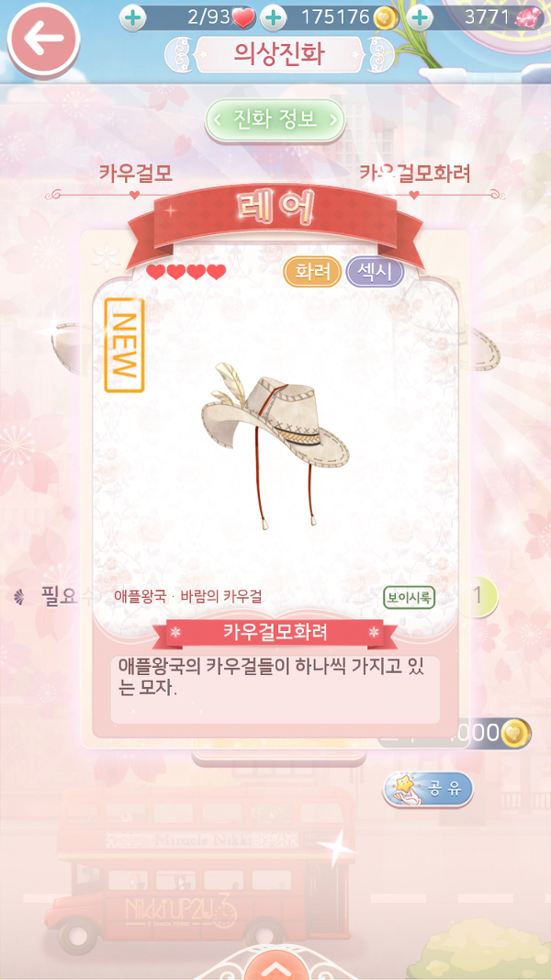Select the 화려 attribute tag
Image resolution: width=551 pixels, height=980 pixels.
312,272
